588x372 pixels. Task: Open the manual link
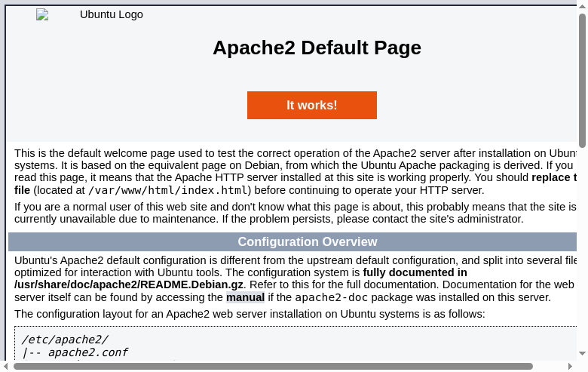click(x=245, y=297)
